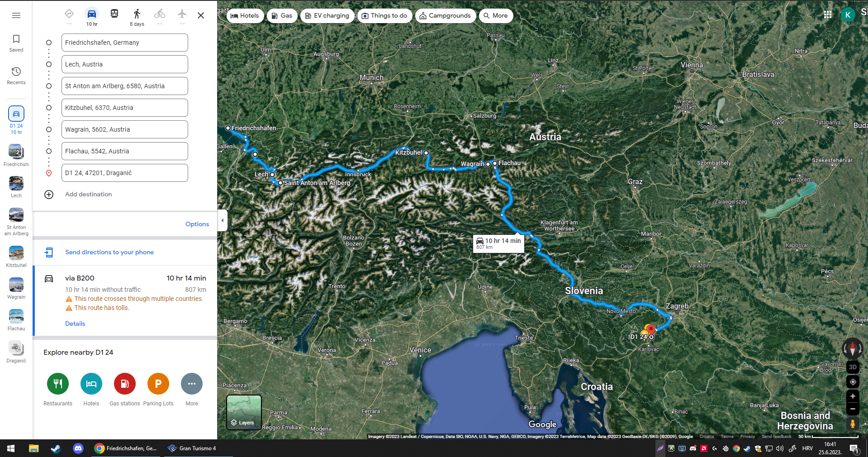Open route Details link
Viewport: 868px width, 457px height.
(x=75, y=324)
